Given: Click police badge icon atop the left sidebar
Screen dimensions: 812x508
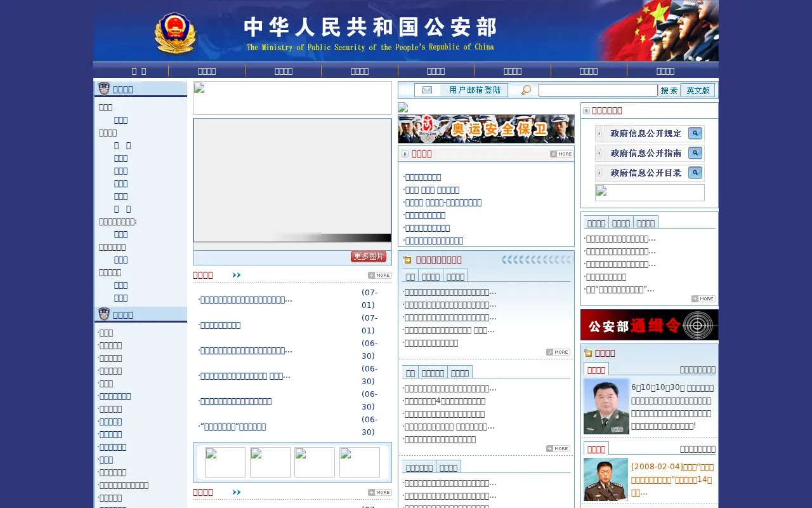Looking at the screenshot, I should 104,88.
